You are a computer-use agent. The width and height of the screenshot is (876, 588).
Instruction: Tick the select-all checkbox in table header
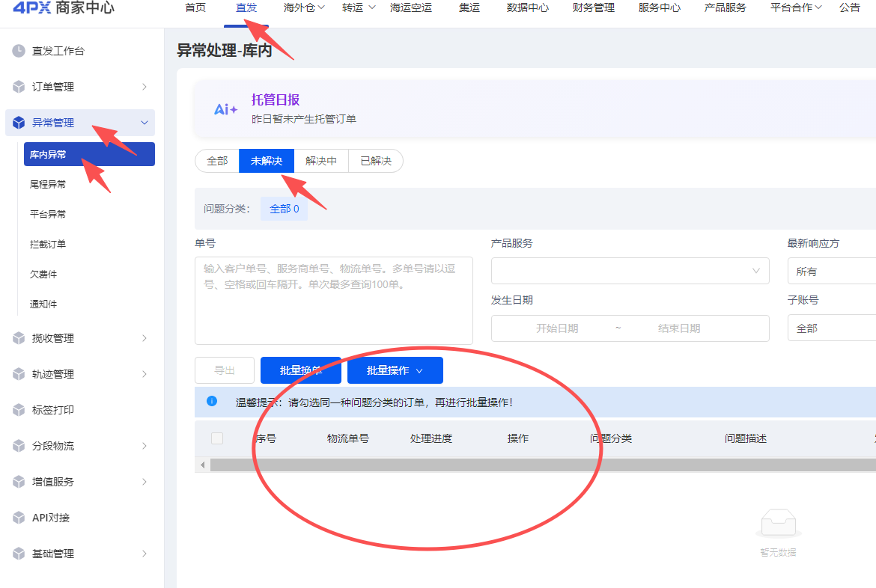(217, 438)
